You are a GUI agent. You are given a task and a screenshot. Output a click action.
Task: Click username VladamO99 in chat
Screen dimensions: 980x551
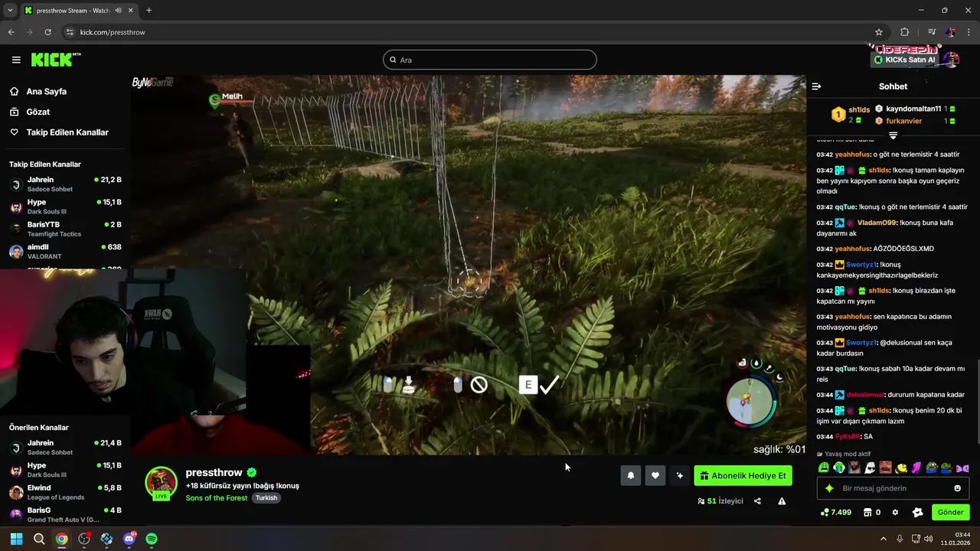click(x=877, y=223)
